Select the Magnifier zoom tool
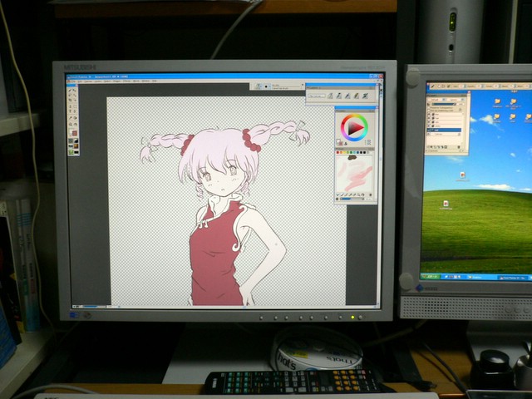Image resolution: width=532 pixels, height=399 pixels. click(x=70, y=124)
